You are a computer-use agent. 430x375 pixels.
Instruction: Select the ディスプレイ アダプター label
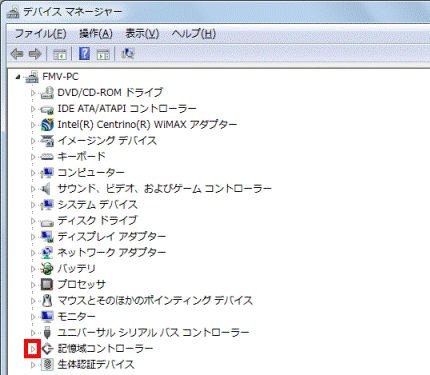click(111, 236)
